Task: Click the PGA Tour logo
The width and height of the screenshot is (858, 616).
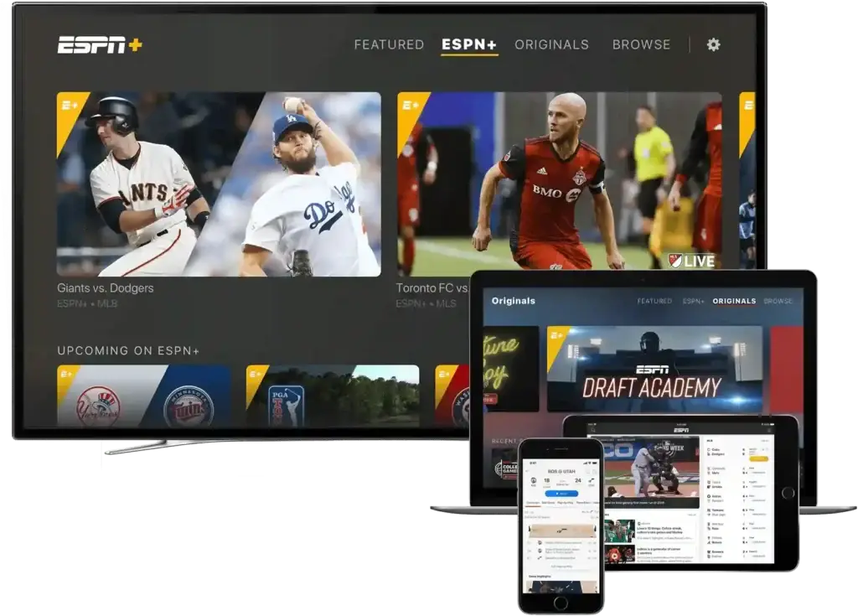Action: tap(286, 406)
